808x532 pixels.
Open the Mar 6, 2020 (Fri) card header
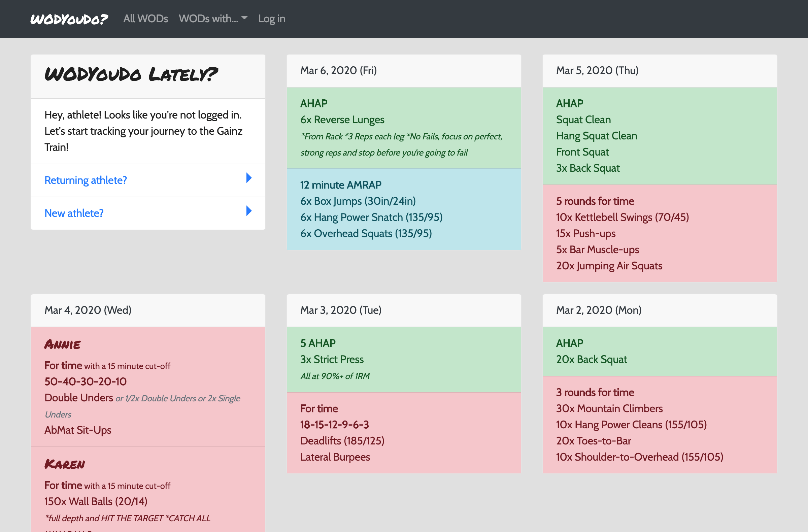pyautogui.click(x=404, y=71)
